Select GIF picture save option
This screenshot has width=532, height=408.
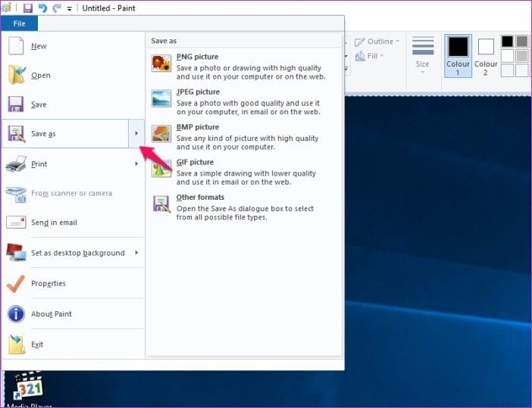coord(244,172)
